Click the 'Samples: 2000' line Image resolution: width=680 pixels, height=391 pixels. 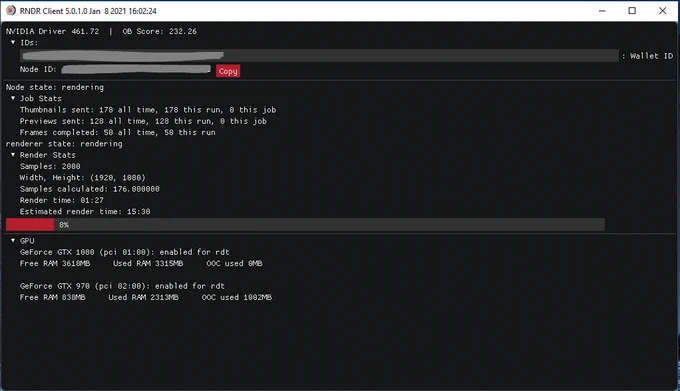(x=50, y=166)
